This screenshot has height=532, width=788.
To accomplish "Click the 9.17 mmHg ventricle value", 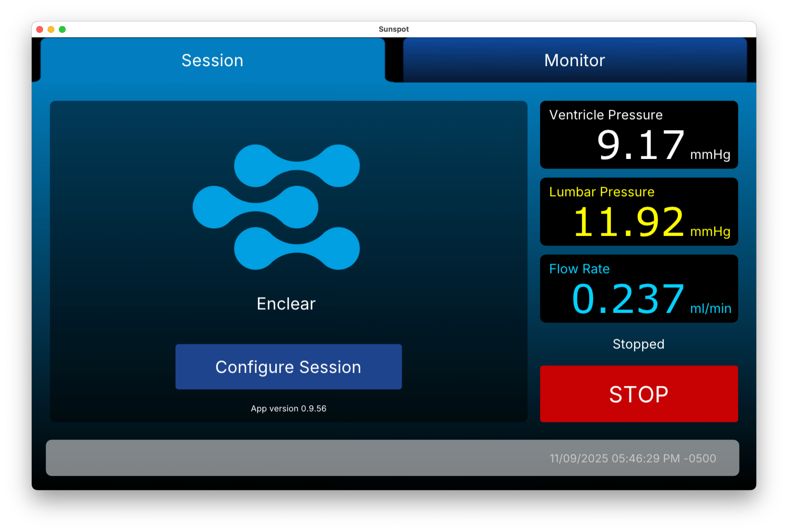I will point(640,145).
